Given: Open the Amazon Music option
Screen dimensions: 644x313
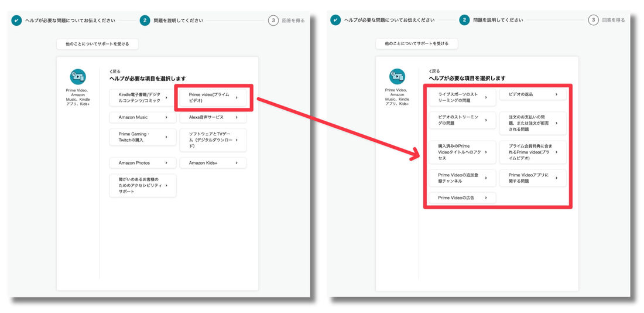Looking at the screenshot, I should 142,117.
